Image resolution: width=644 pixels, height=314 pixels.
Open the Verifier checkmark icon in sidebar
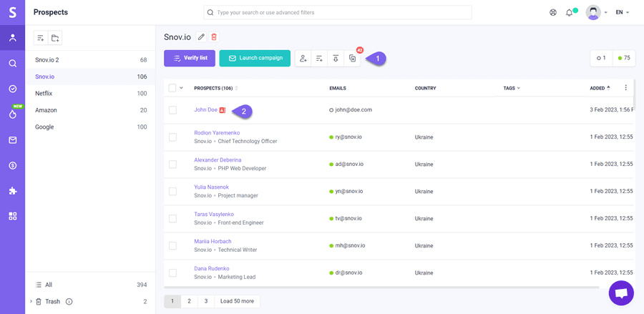(x=13, y=89)
